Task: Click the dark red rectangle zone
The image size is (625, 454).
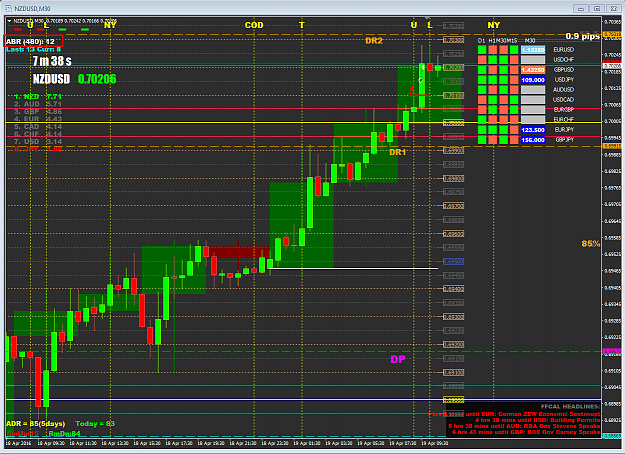Action: point(240,252)
